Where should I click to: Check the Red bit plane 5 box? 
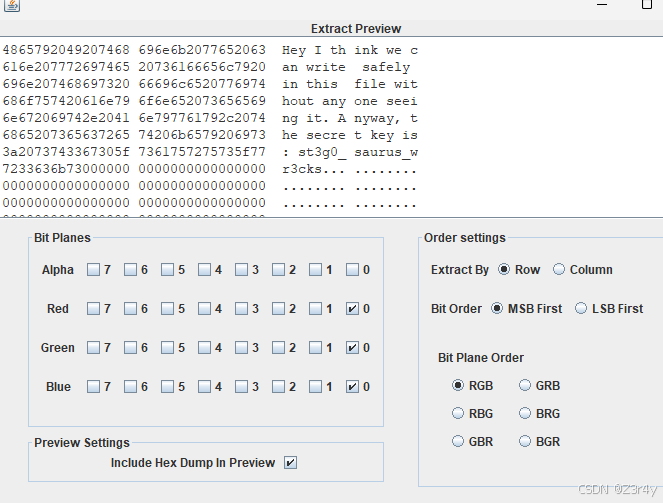pyautogui.click(x=167, y=309)
